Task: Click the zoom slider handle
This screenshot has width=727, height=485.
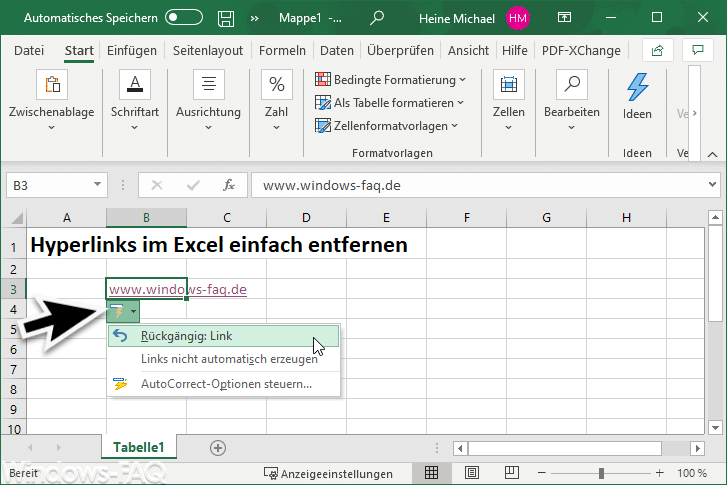Action: [x=601, y=473]
